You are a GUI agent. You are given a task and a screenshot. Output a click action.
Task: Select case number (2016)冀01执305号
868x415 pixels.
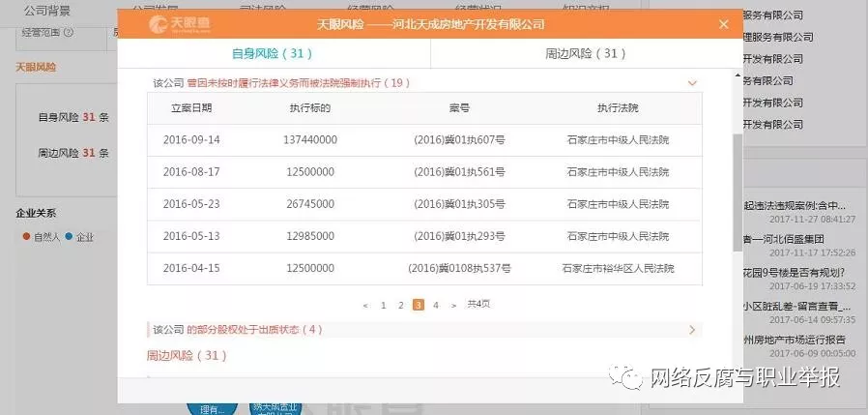click(459, 204)
